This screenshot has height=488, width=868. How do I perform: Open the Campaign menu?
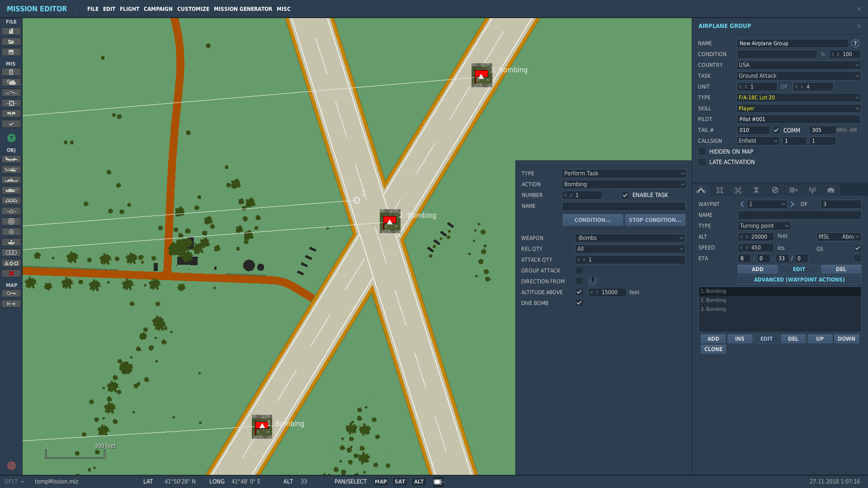click(158, 9)
